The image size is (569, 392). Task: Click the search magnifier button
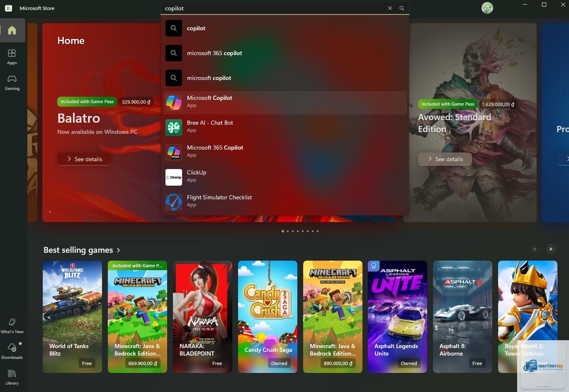point(401,8)
